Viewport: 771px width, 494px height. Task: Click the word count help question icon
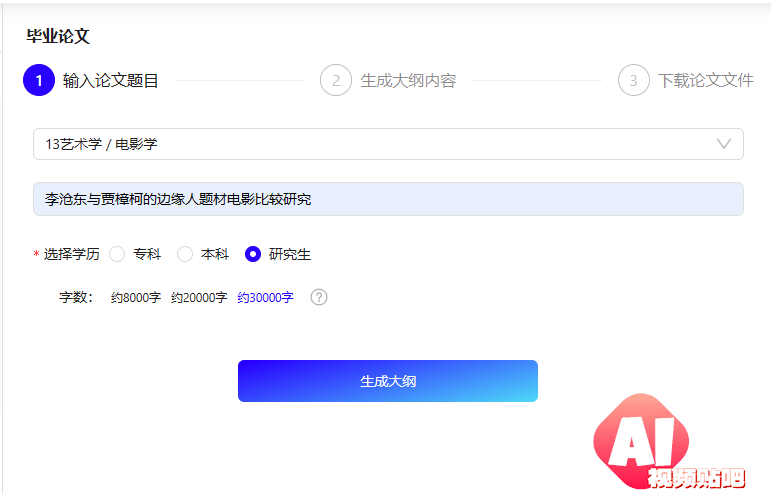pyautogui.click(x=319, y=297)
